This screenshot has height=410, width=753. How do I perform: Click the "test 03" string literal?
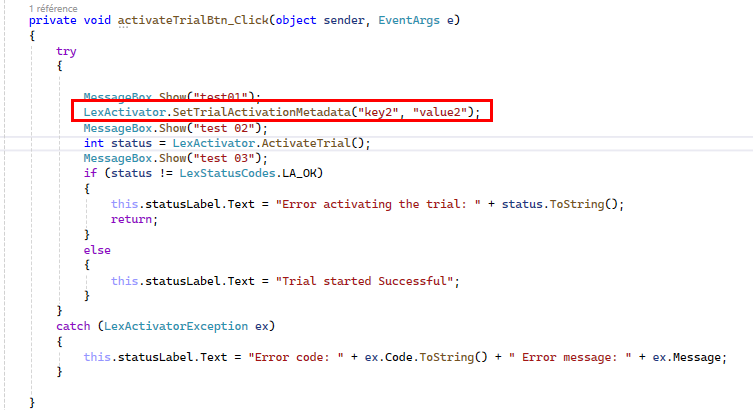[x=223, y=158]
